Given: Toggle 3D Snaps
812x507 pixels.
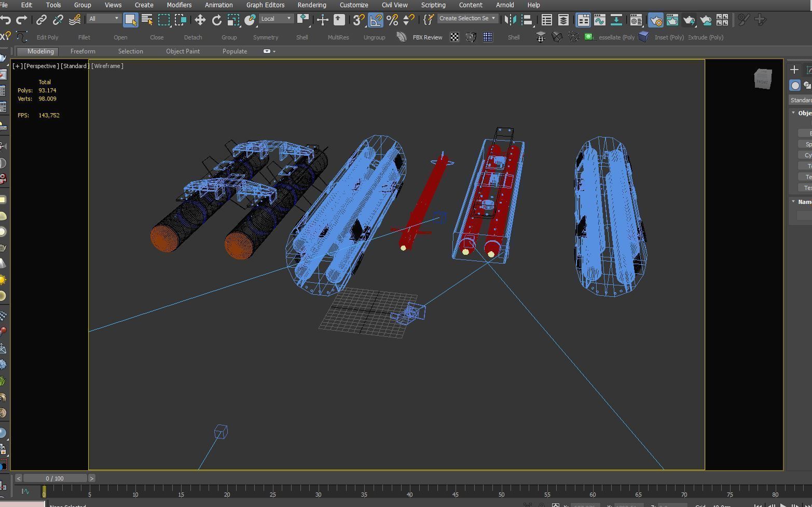Looking at the screenshot, I should tap(359, 20).
